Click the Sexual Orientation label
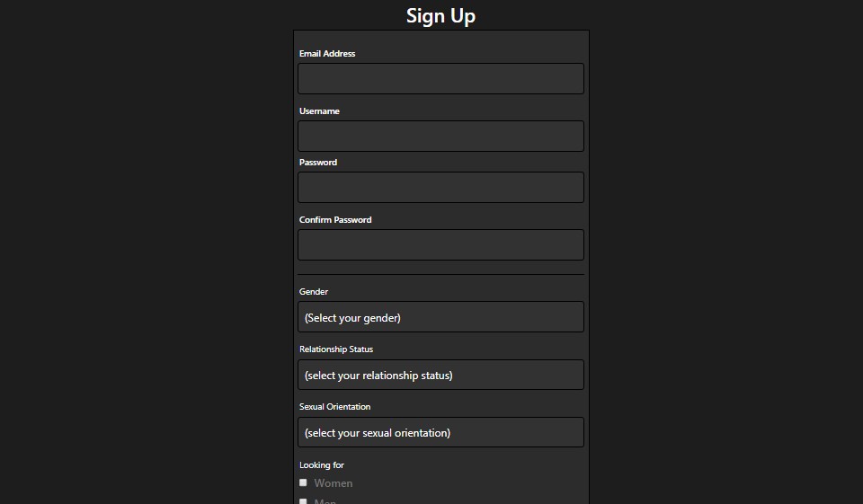Viewport: 863px width, 504px height. pyautogui.click(x=334, y=407)
